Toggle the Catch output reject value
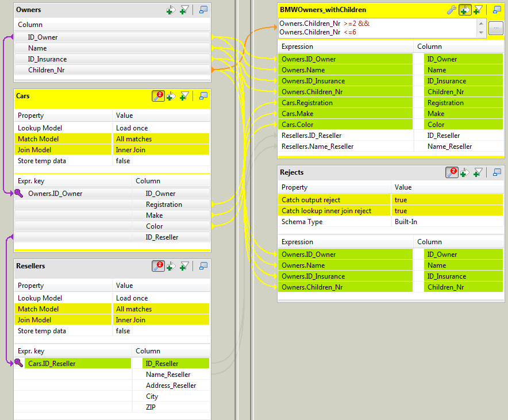 click(x=447, y=200)
